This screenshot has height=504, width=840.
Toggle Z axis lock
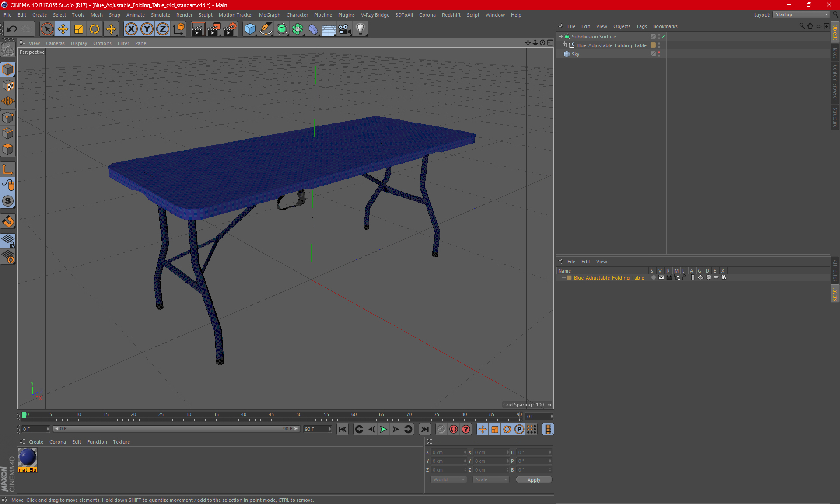163,29
